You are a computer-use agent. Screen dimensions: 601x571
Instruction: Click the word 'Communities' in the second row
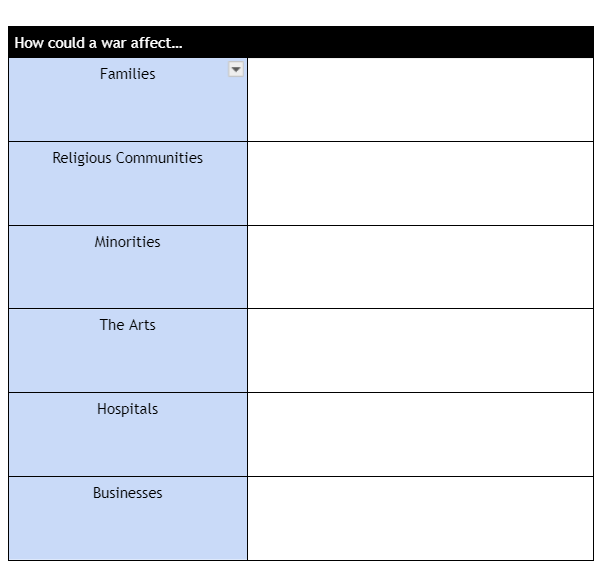click(x=159, y=158)
